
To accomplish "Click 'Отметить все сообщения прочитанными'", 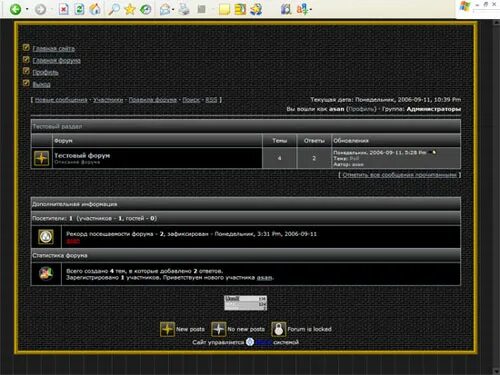I will tap(399, 175).
